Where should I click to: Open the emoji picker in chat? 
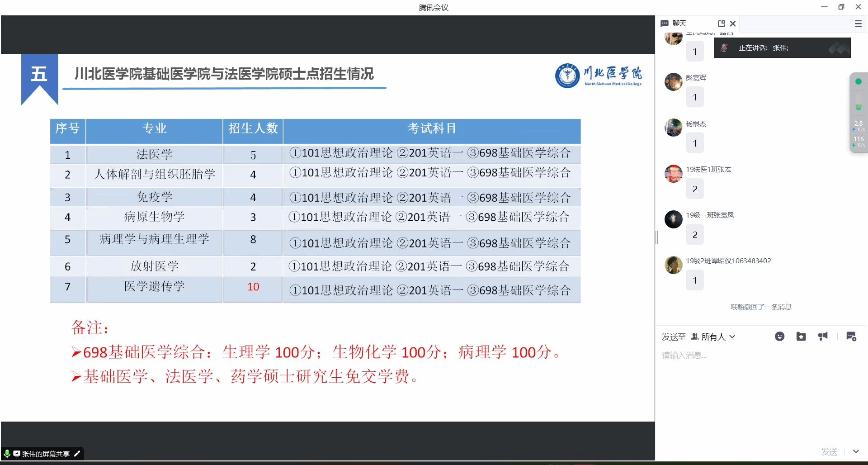click(x=779, y=337)
